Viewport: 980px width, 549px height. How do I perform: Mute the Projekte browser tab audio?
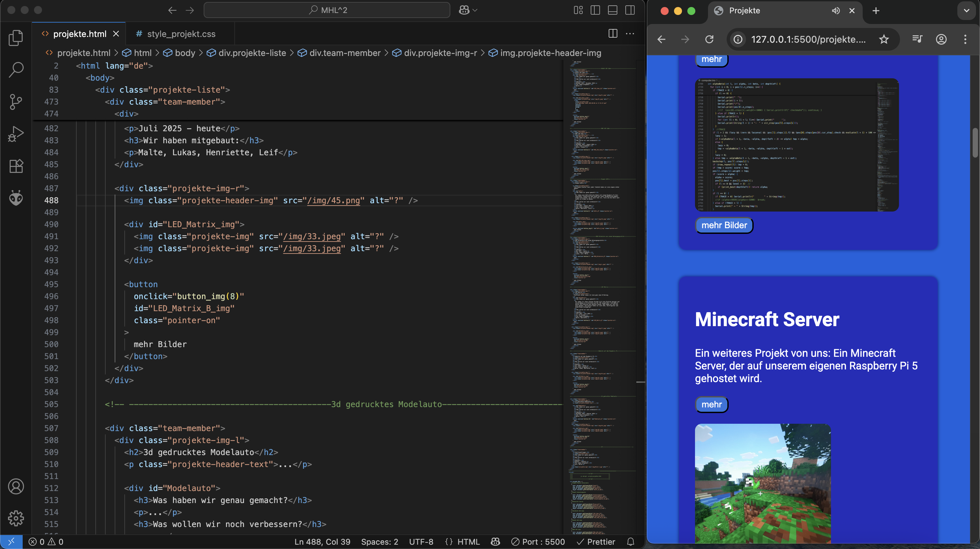[835, 11]
